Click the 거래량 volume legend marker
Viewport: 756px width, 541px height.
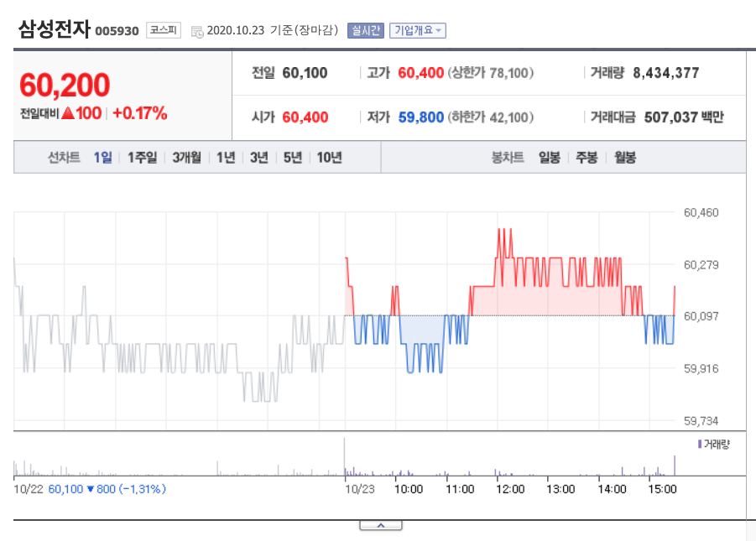pos(700,444)
